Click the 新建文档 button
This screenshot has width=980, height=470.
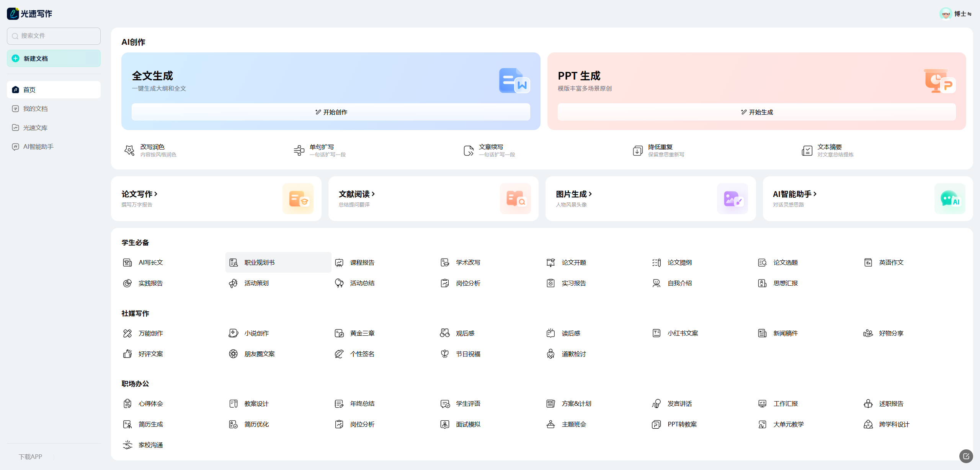tap(54, 59)
